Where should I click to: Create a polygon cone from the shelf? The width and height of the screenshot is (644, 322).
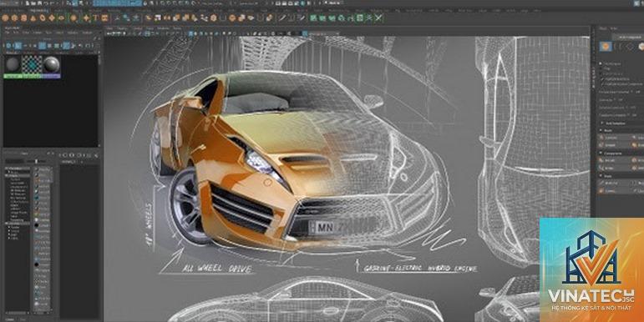click(x=33, y=18)
